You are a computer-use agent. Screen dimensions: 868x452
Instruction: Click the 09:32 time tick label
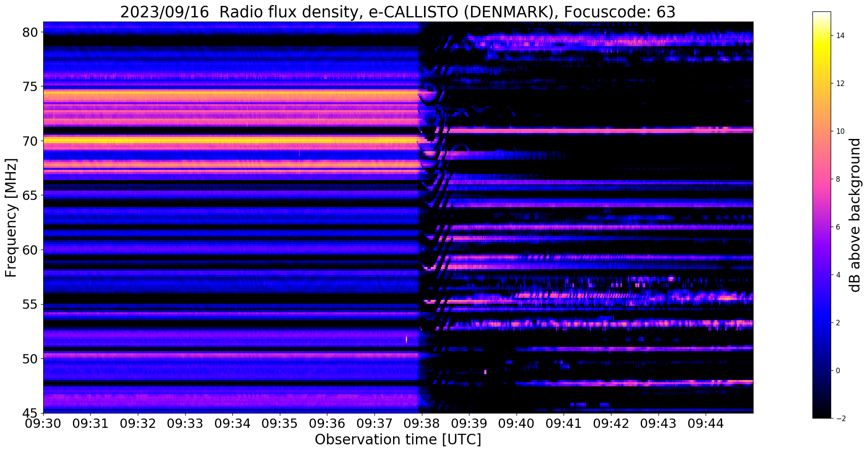pos(138,423)
